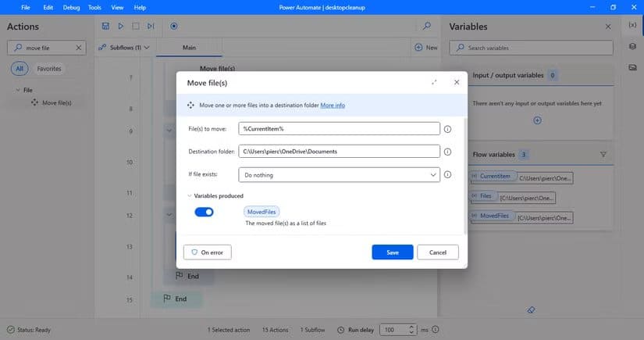Start the recorder via the circle icon

(x=174, y=26)
